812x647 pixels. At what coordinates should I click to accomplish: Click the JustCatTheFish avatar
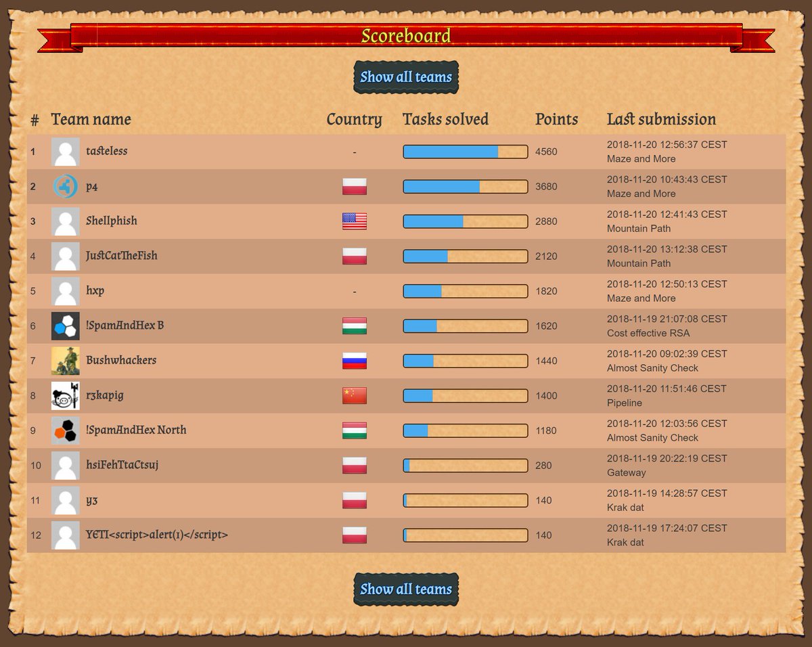[66, 256]
